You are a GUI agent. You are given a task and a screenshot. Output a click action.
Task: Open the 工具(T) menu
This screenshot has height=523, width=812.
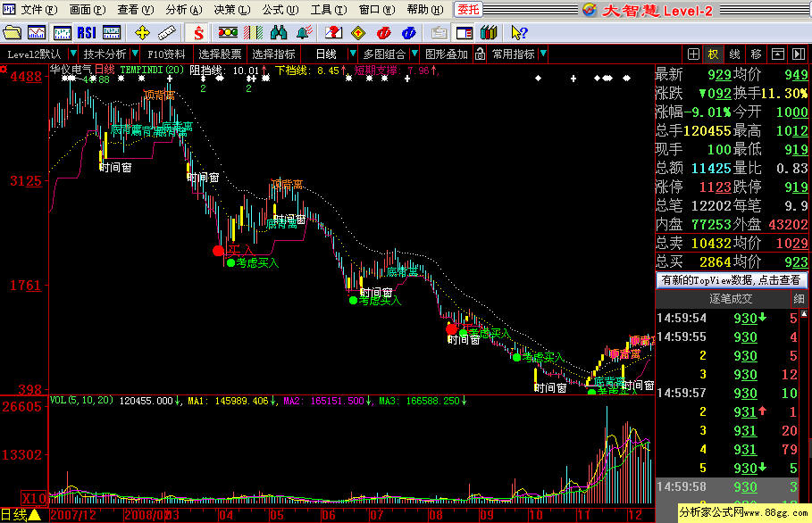tap(329, 10)
